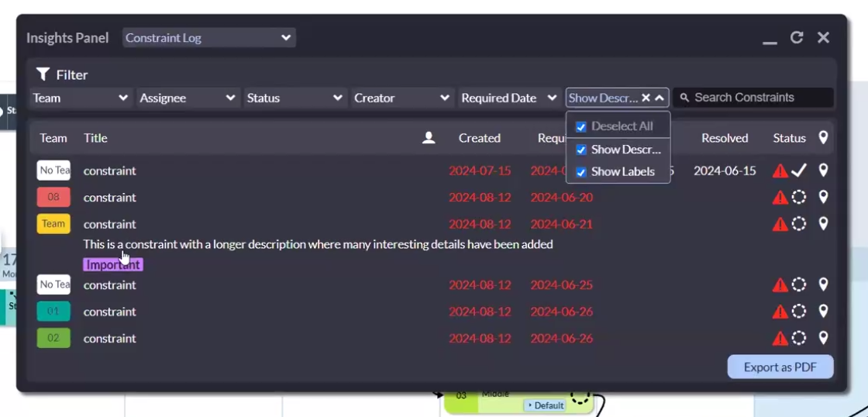This screenshot has width=868, height=417.
Task: Click the resolved date 2024-06-15
Action: [x=725, y=171]
